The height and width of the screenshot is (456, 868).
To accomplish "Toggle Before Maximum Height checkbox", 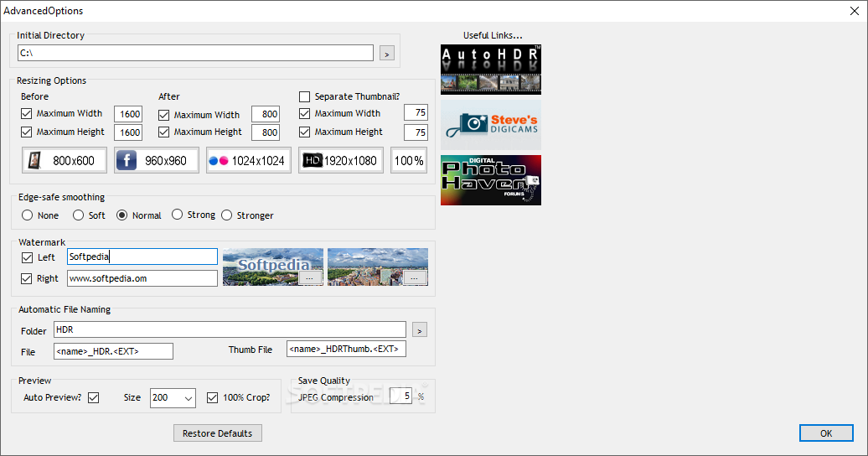I will coord(27,132).
